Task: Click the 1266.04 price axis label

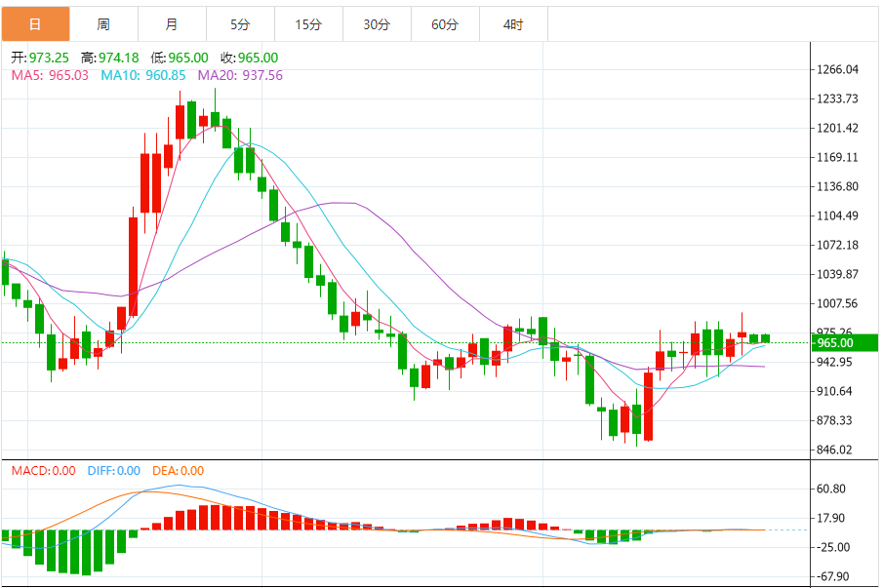Action: click(838, 69)
